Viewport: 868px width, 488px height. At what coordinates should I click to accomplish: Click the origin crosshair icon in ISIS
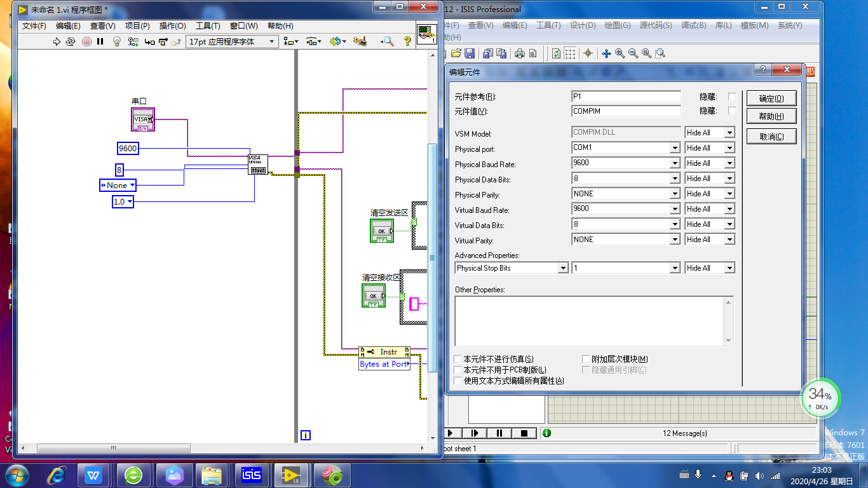(588, 53)
